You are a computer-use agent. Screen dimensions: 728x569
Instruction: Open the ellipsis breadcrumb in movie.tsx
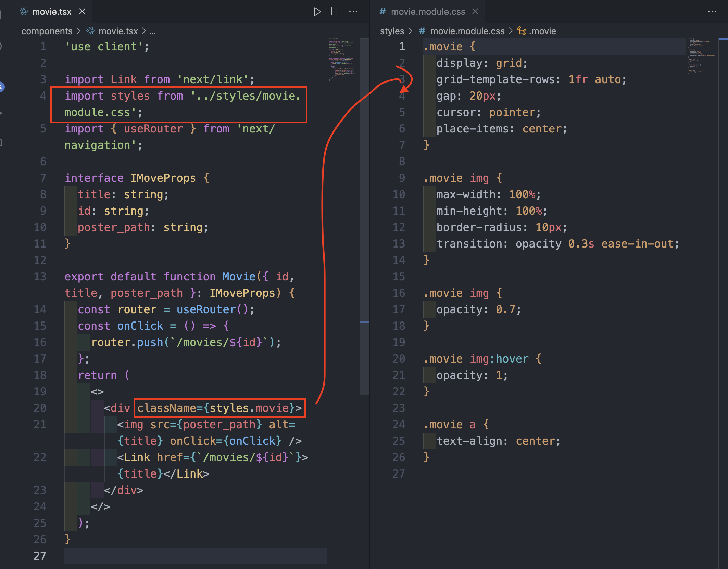tap(152, 31)
